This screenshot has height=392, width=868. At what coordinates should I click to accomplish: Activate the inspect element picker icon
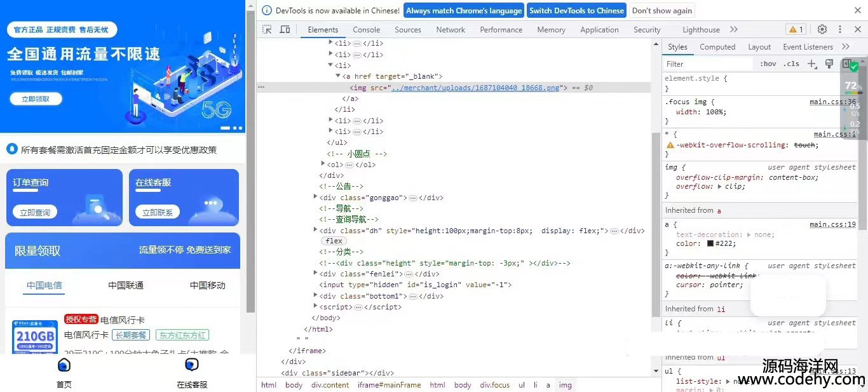tap(267, 30)
